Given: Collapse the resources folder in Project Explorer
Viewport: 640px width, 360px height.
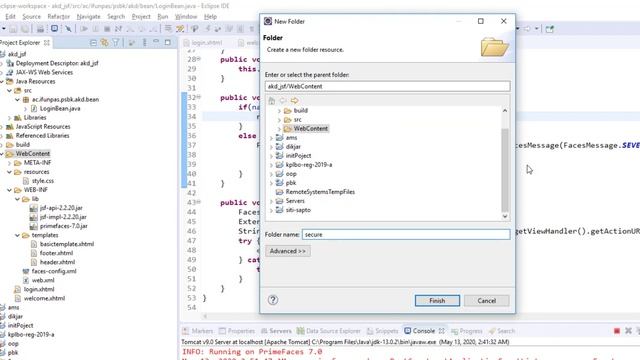Looking at the screenshot, I should click(x=9, y=172).
